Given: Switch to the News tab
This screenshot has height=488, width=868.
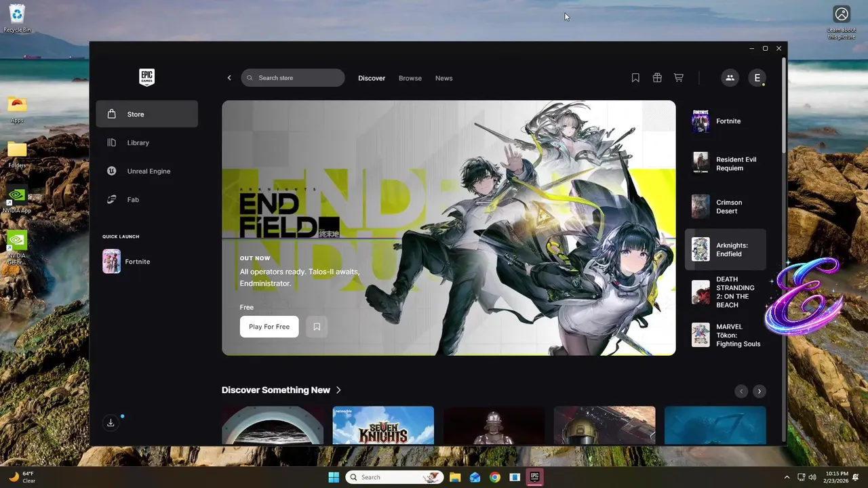Looking at the screenshot, I should point(444,78).
